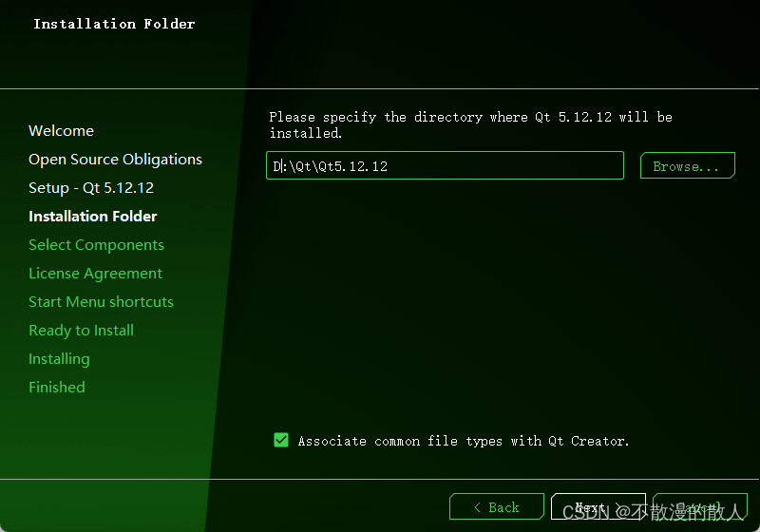This screenshot has height=532, width=760.
Task: Click Open Source Obligations step
Action: pyautogui.click(x=115, y=160)
